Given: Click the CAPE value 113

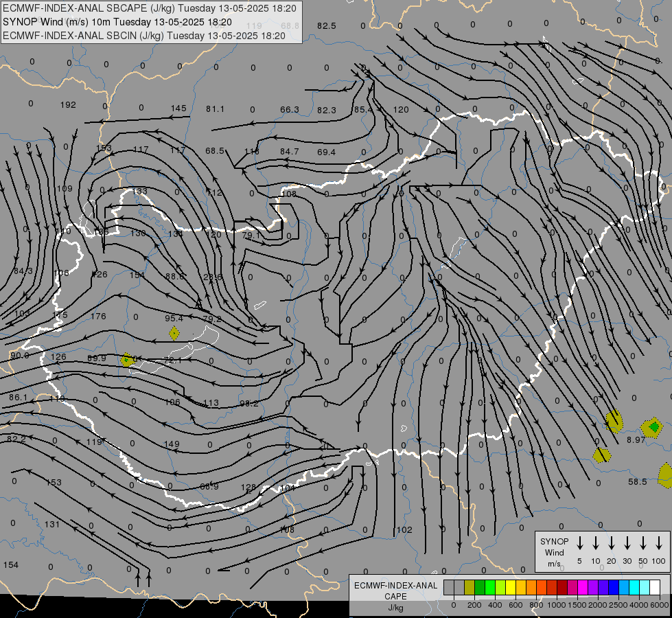Looking at the screenshot, I should point(211,402).
